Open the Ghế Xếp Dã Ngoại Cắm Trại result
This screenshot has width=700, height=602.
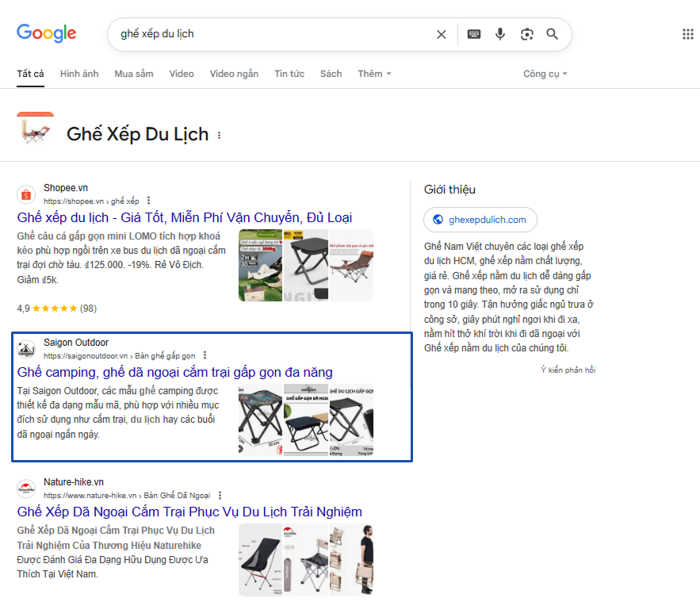[x=189, y=512]
